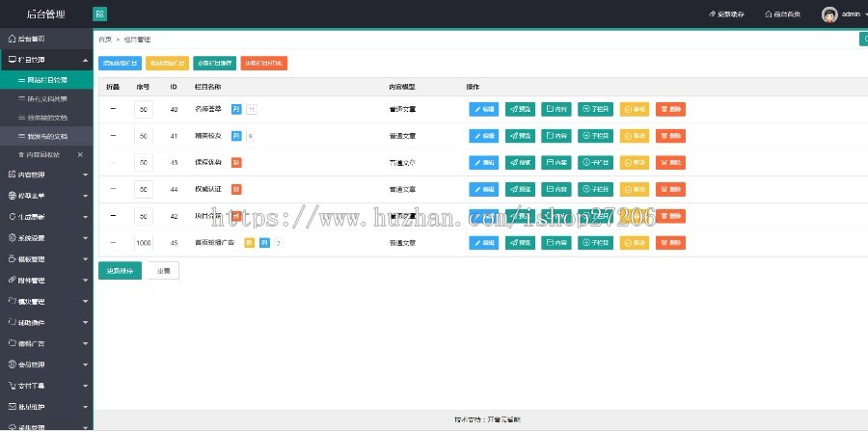
Task: Expand the 模板管理 sidebar menu
Action: (46, 258)
